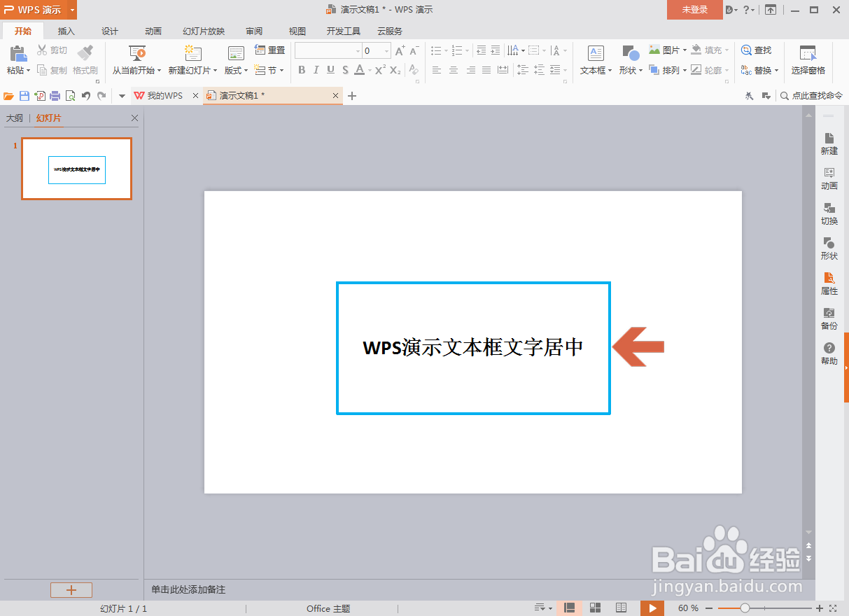Switch to 我的WPS document tab
The image size is (849, 616).
(165, 96)
